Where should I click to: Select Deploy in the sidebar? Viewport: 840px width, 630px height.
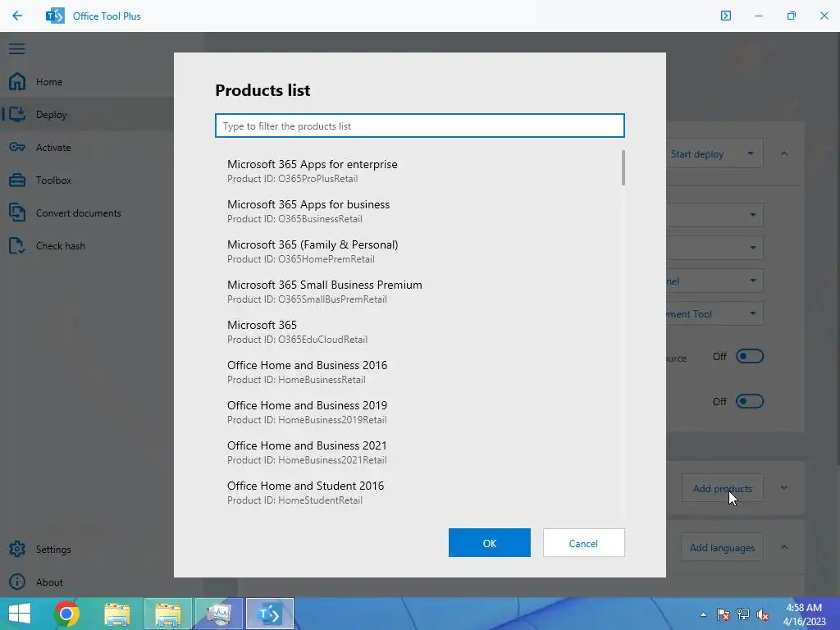click(52, 115)
